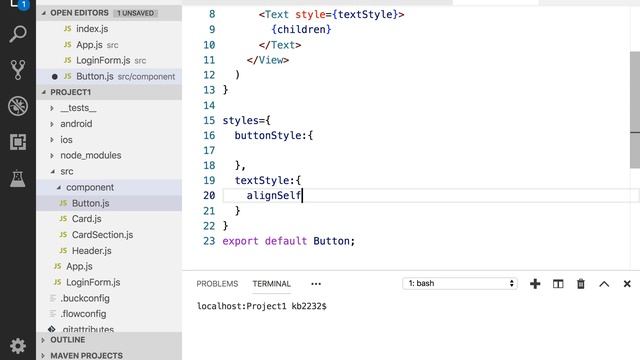Expand the node_modules folder
The width and height of the screenshot is (640, 360).
pos(52,156)
